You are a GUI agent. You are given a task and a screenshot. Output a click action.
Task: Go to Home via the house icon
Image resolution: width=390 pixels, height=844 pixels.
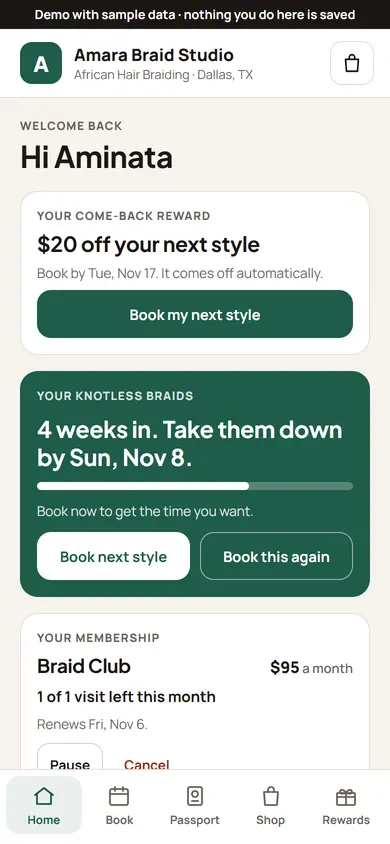(44, 796)
